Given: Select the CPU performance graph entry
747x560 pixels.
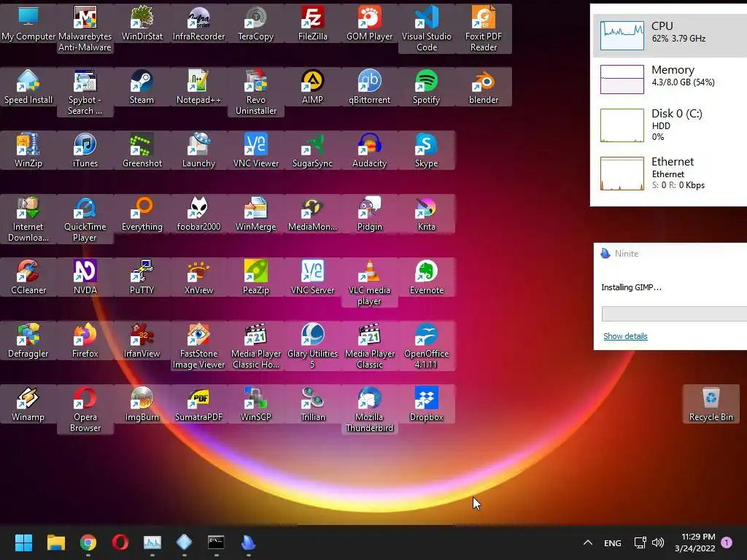Looking at the screenshot, I should (x=670, y=36).
